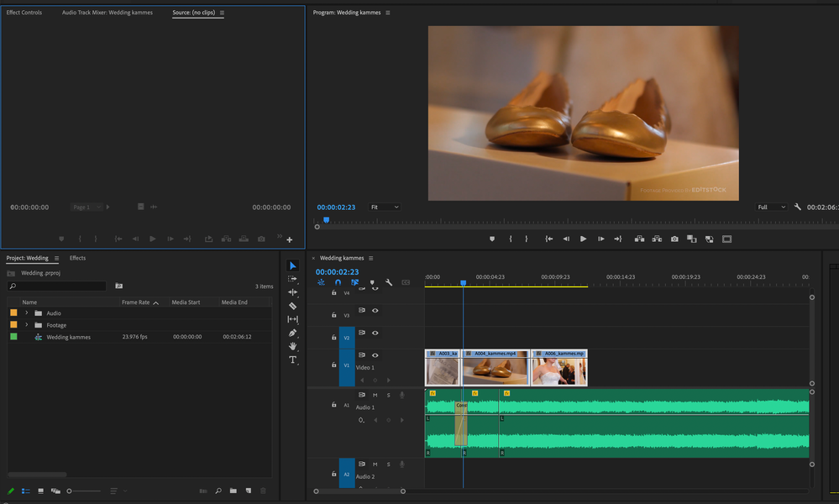Open the Fit zoom level dropdown
The height and width of the screenshot is (504, 839).
point(385,207)
